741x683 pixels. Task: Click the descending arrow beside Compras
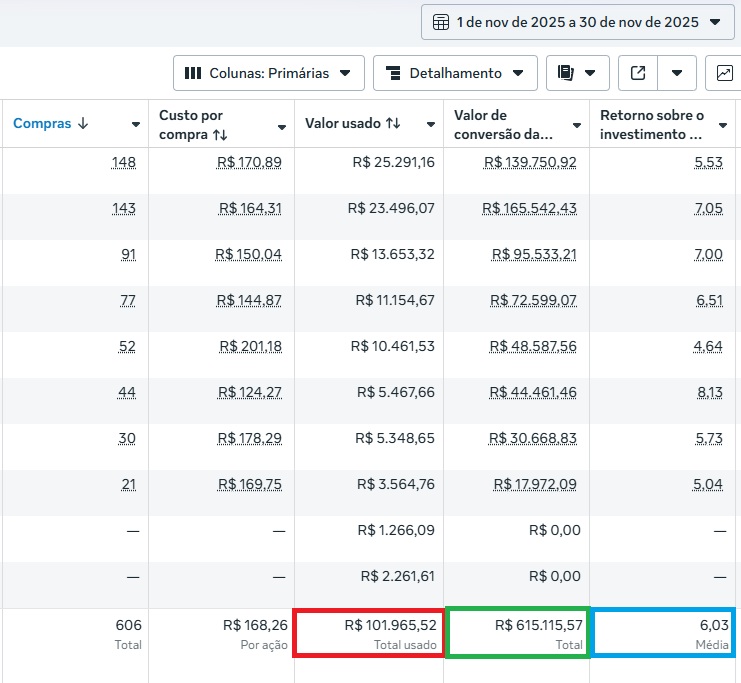[83, 124]
